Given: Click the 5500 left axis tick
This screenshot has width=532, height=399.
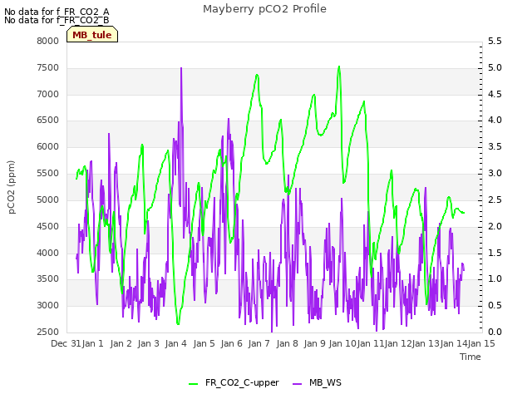Looking at the screenshot, I should (x=48, y=174).
